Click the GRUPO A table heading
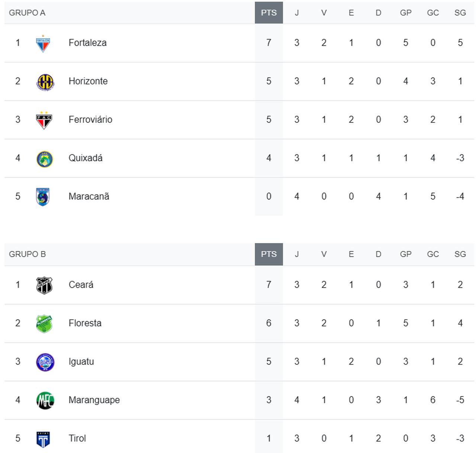 27,13
